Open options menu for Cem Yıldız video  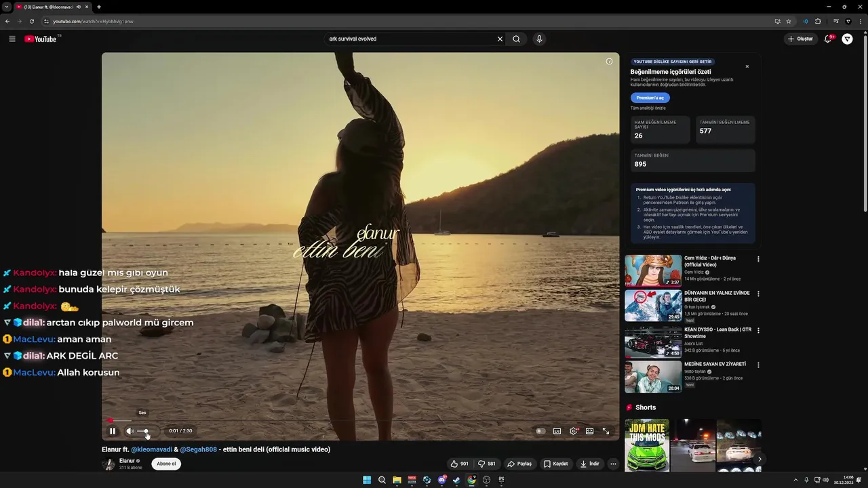[x=758, y=260]
